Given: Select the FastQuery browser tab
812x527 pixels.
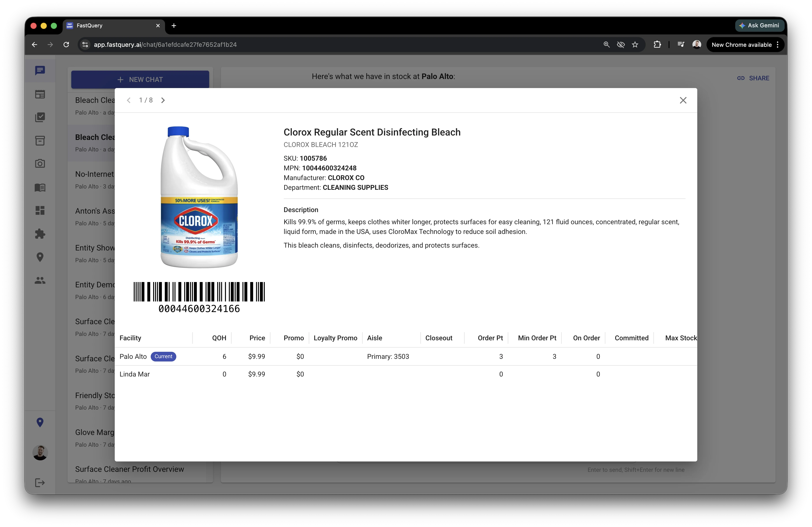Looking at the screenshot, I should tap(114, 26).
